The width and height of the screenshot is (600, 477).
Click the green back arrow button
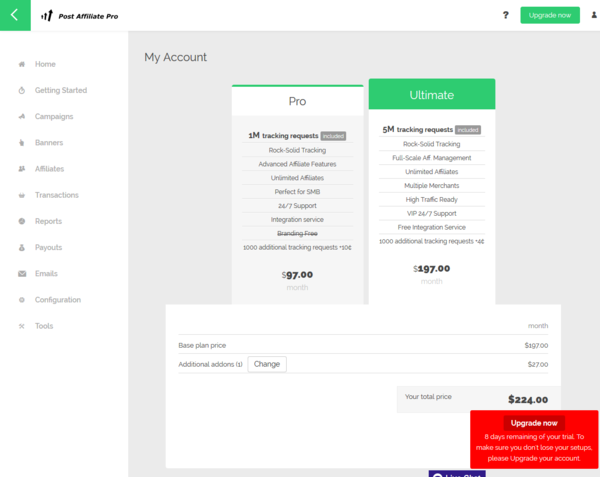point(15,15)
